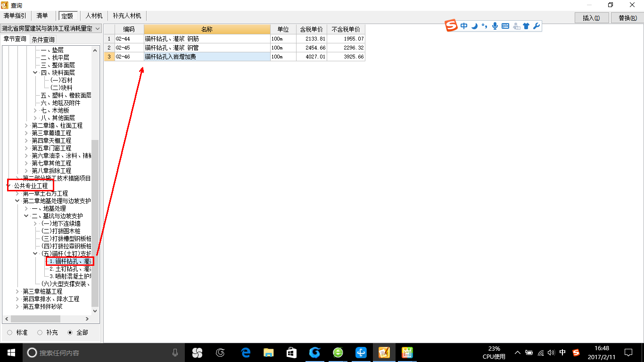Expand (一)地下连续墙 node
This screenshot has height=362, width=644.
(x=35, y=223)
